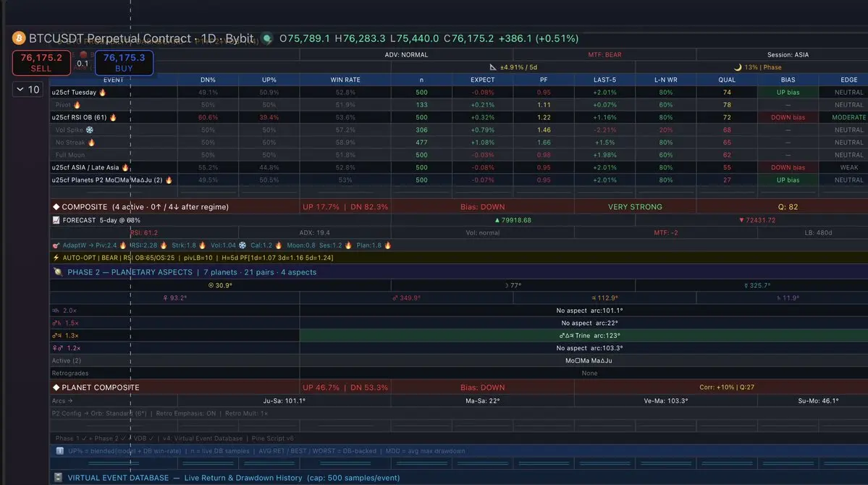Click the 'ADV: NORMAL' status cell
This screenshot has width=868, height=485.
(x=406, y=55)
